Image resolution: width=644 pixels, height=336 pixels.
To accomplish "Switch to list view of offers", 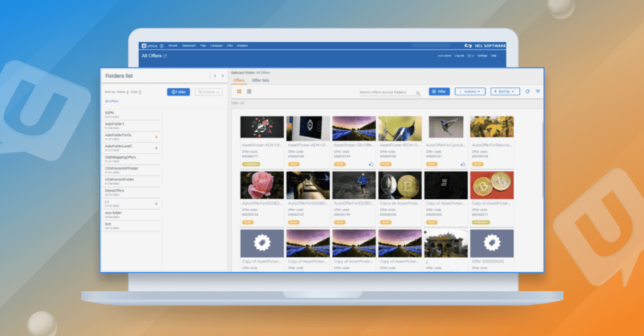I will 249,91.
